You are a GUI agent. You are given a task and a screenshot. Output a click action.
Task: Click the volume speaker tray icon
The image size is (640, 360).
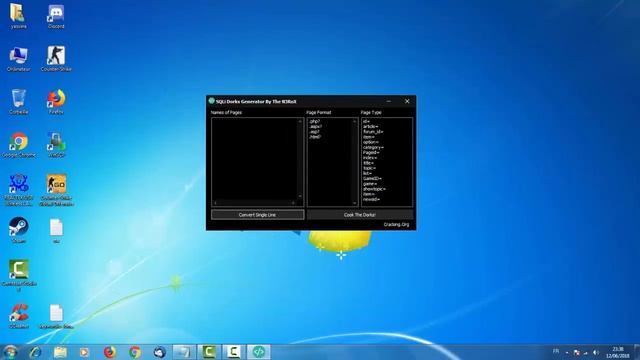[x=596, y=352]
